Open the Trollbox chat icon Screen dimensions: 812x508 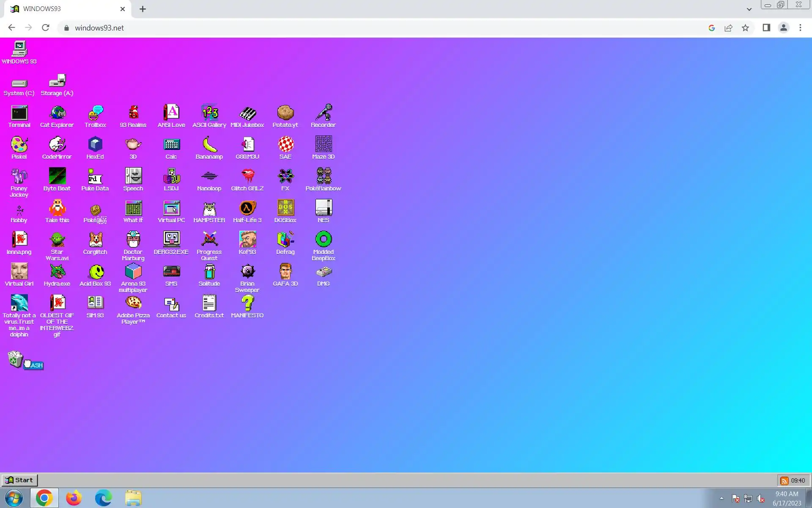[95, 113]
